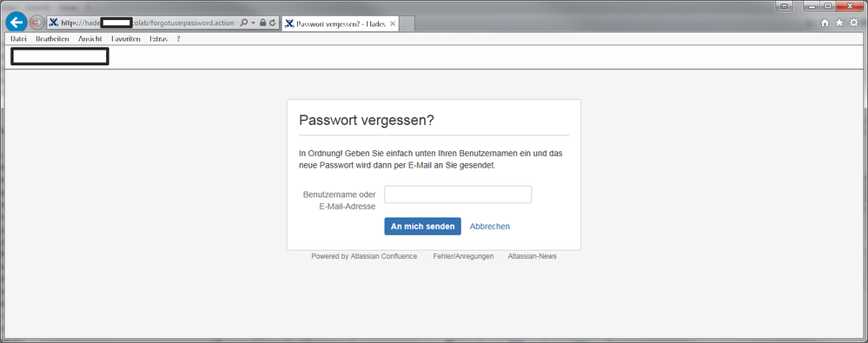This screenshot has height=343, width=868.
Task: Click the 'Passwort vergessen?' heading text
Action: 367,121
